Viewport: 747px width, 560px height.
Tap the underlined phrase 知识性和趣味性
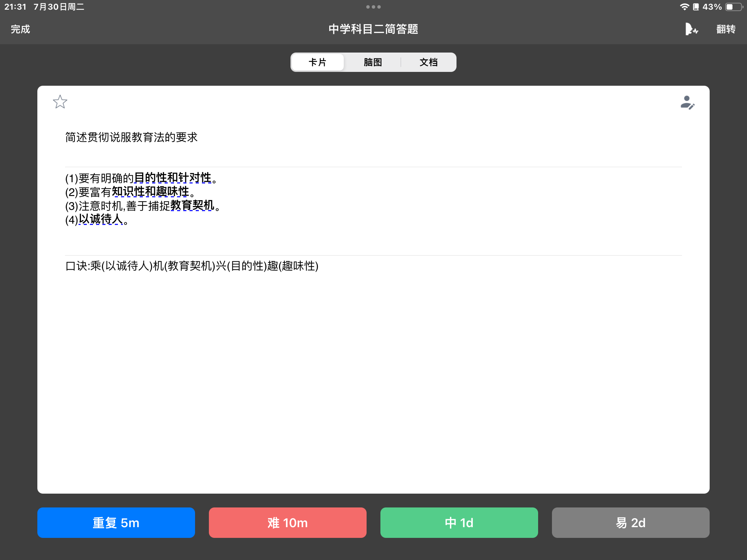(150, 192)
